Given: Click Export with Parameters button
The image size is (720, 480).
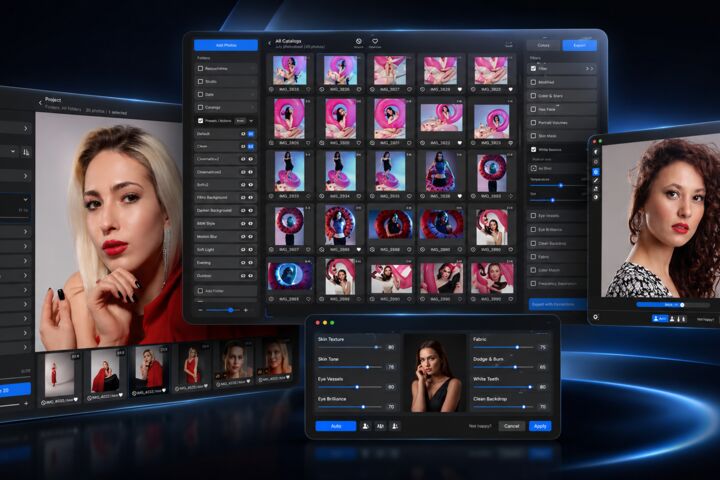Looking at the screenshot, I should (x=557, y=304).
